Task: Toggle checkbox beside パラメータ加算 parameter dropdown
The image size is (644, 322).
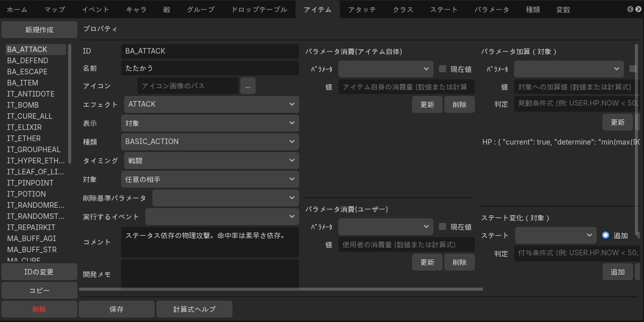Action: click(x=633, y=69)
